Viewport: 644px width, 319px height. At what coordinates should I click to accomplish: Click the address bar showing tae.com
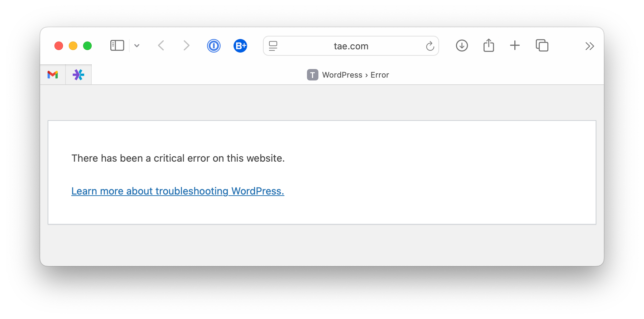point(350,46)
